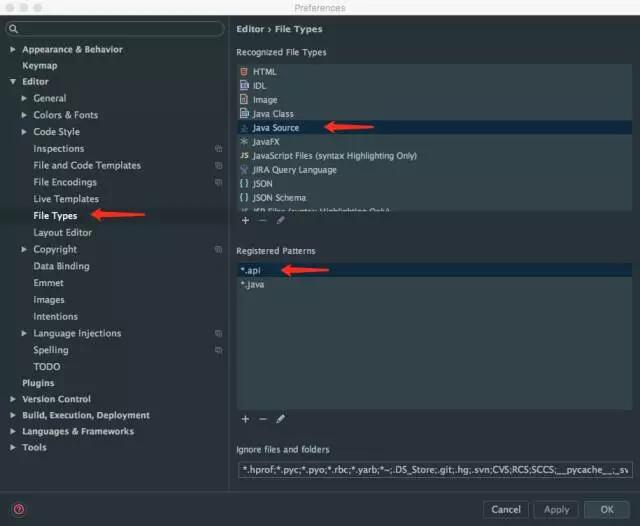Click the project icon beside Spelling

[219, 350]
